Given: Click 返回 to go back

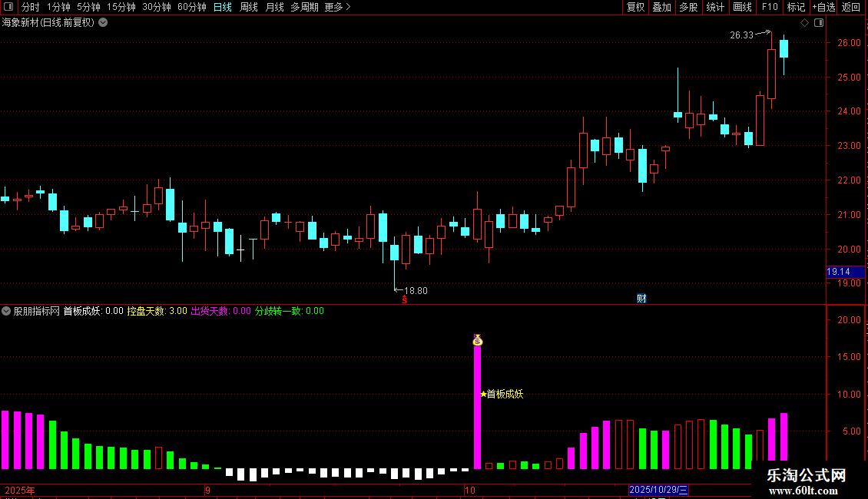Looking at the screenshot, I should 851,7.
